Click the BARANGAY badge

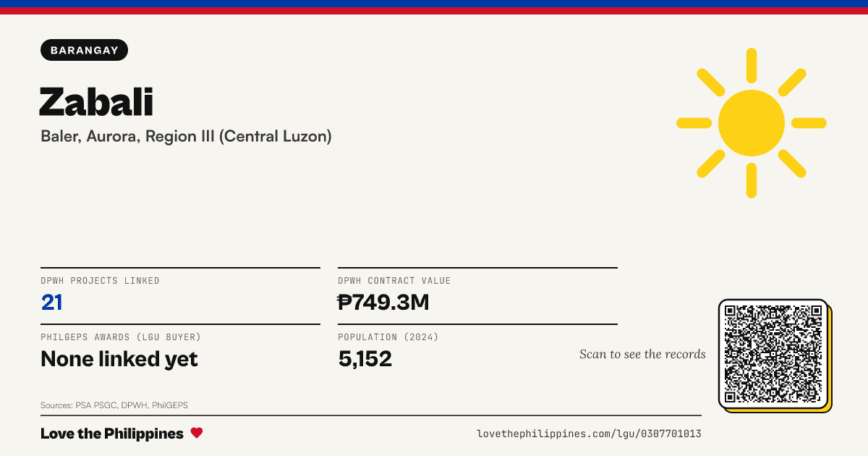(x=85, y=50)
